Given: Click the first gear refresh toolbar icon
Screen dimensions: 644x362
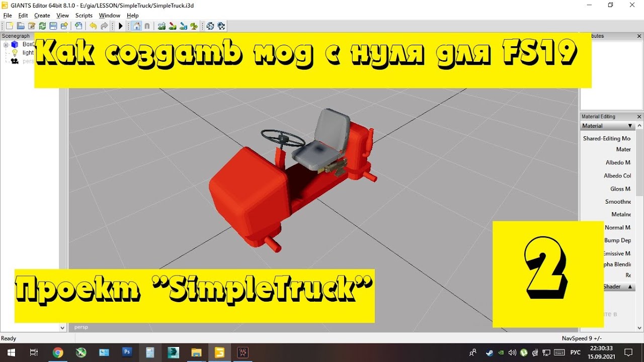Looking at the screenshot, I should tap(210, 26).
